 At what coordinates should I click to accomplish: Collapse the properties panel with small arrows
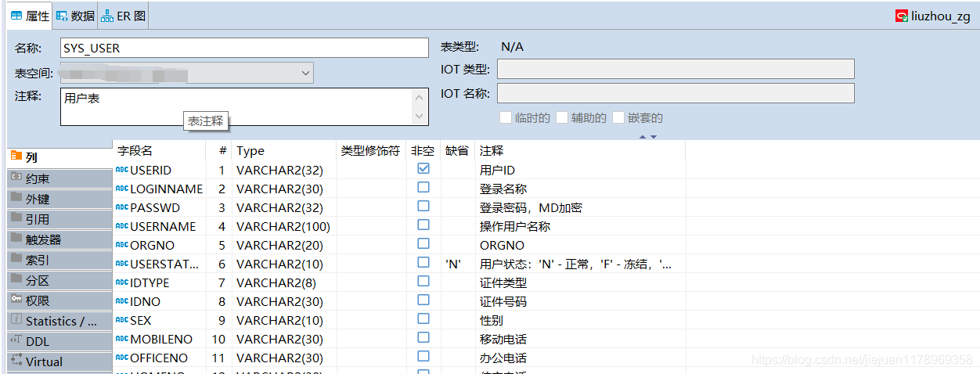pyautogui.click(x=647, y=137)
